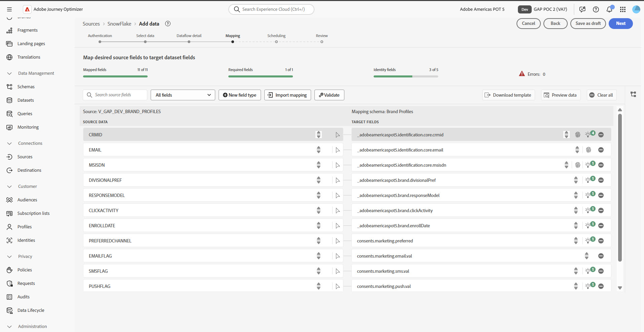Remove the consents.marketing.push.val mapping
This screenshot has width=644, height=332.
tap(601, 286)
